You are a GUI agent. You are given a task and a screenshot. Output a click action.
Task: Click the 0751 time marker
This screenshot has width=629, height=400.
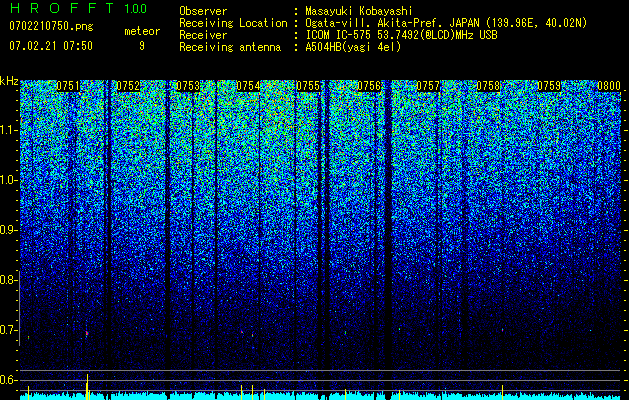pos(68,86)
